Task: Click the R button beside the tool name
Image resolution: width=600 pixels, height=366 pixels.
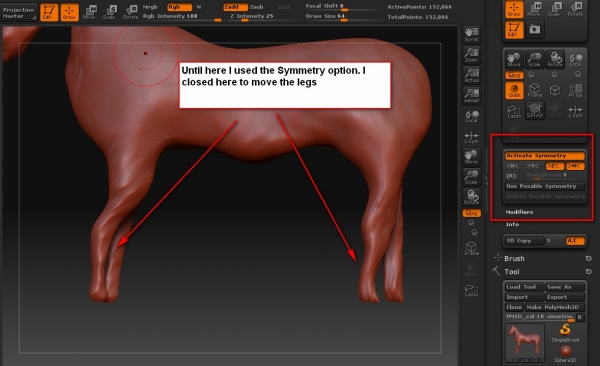Action: point(580,317)
